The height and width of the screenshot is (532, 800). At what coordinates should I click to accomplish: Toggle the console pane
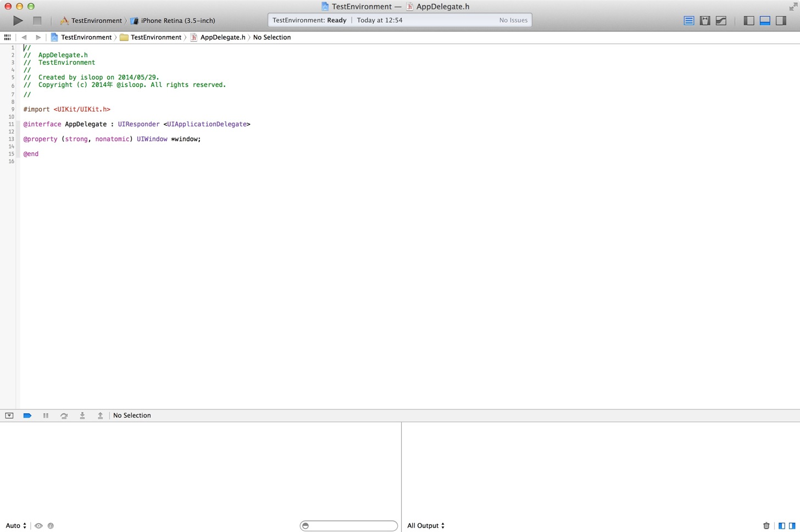point(792,526)
